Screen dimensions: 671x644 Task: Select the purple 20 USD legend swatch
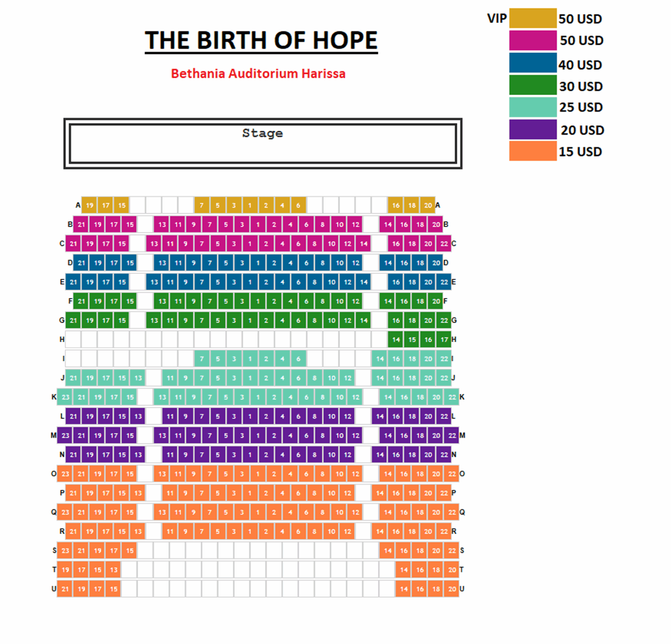tap(532, 130)
